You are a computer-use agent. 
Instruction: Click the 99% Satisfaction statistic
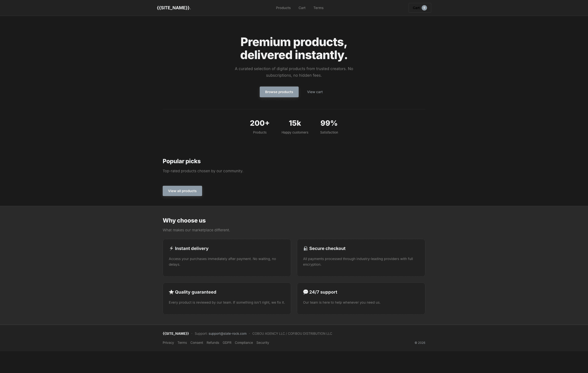(x=329, y=127)
